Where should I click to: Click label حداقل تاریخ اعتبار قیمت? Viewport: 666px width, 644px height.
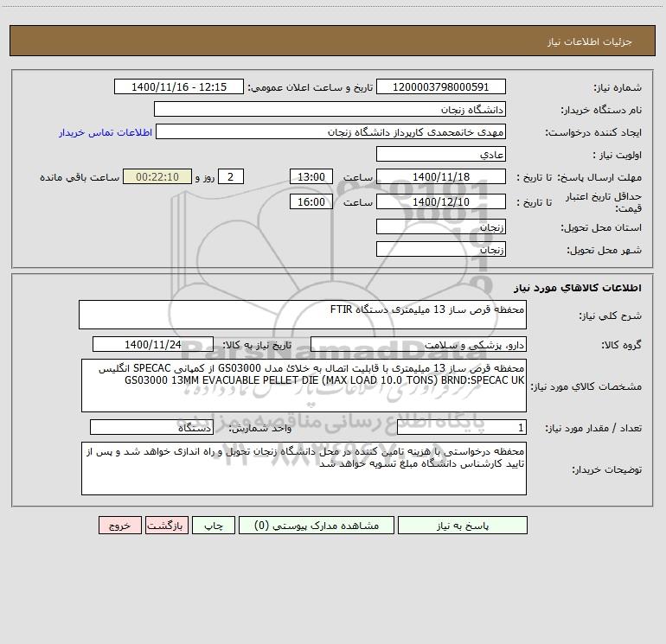tap(604, 202)
